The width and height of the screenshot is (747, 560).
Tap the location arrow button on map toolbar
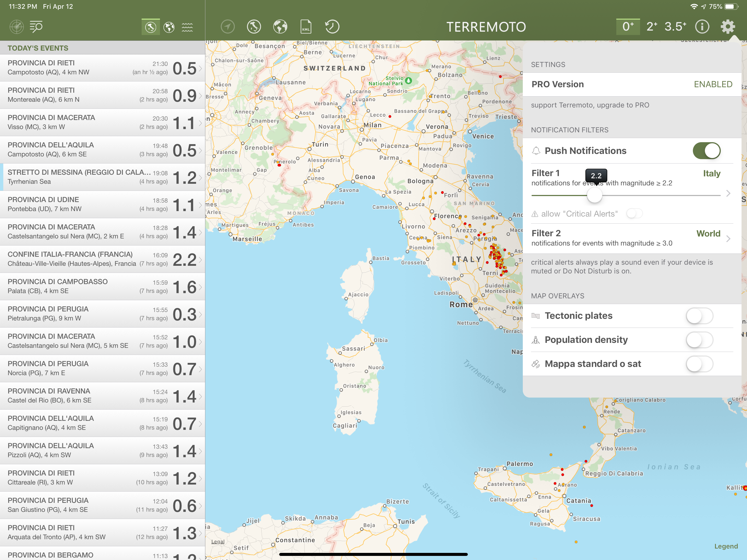point(227,27)
